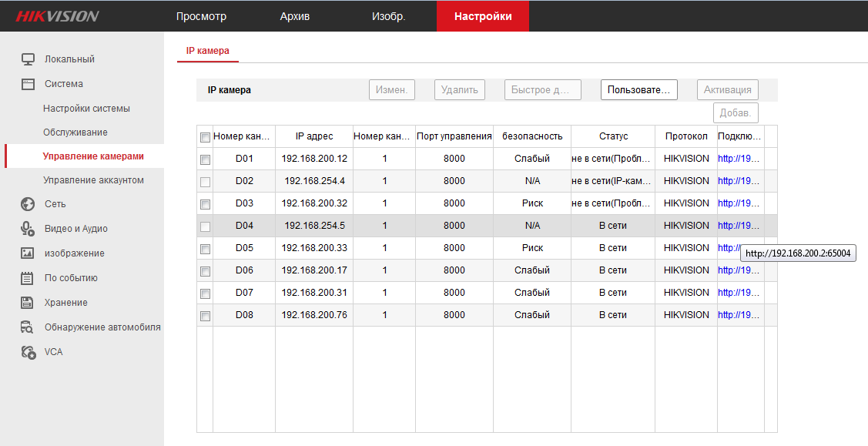Select the checkbox in row D05

pos(205,249)
